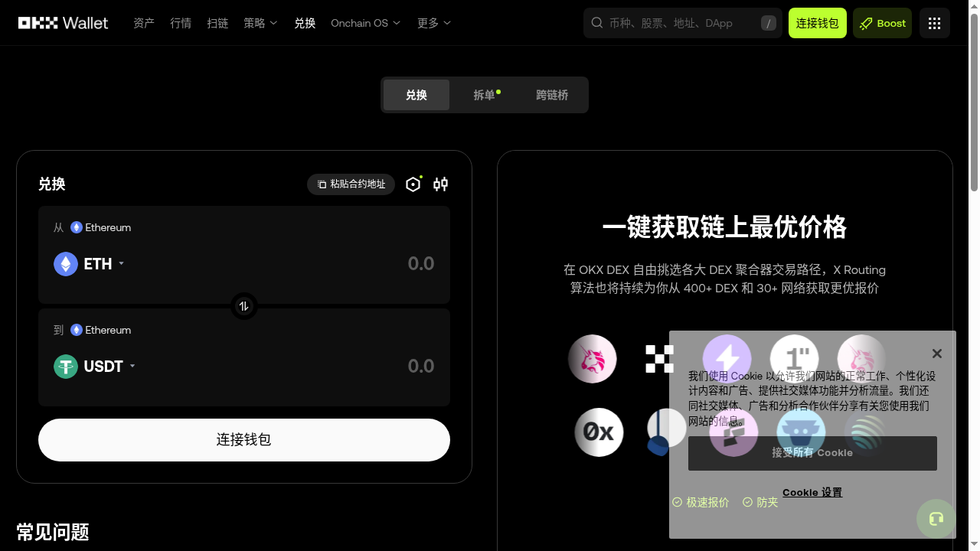Click 粘贴合约地址 button
Image resolution: width=980 pixels, height=551 pixels.
(x=351, y=184)
